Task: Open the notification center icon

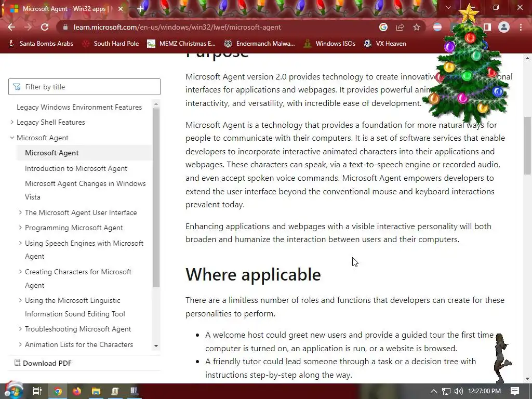Action: coord(515,391)
